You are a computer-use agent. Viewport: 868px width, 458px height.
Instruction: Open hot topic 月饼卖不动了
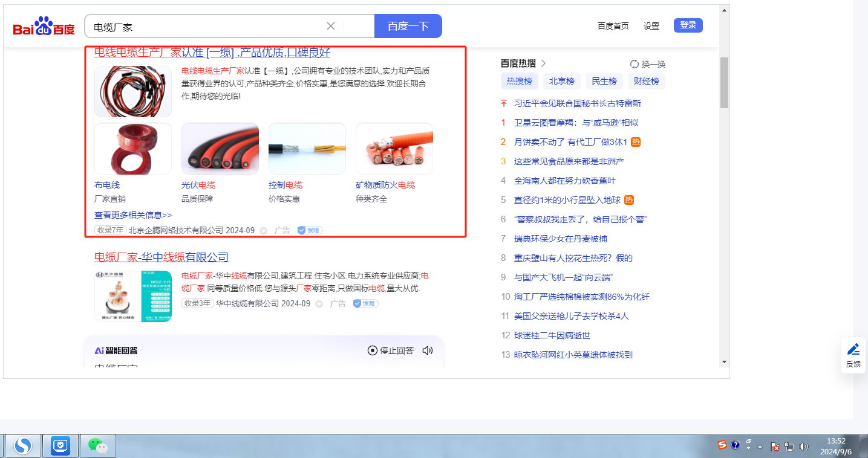pos(570,142)
